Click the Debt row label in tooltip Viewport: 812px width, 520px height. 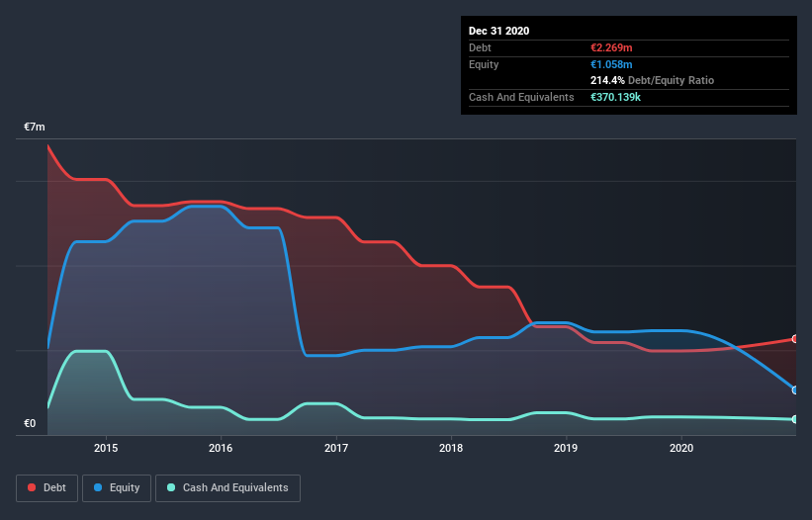pos(480,47)
